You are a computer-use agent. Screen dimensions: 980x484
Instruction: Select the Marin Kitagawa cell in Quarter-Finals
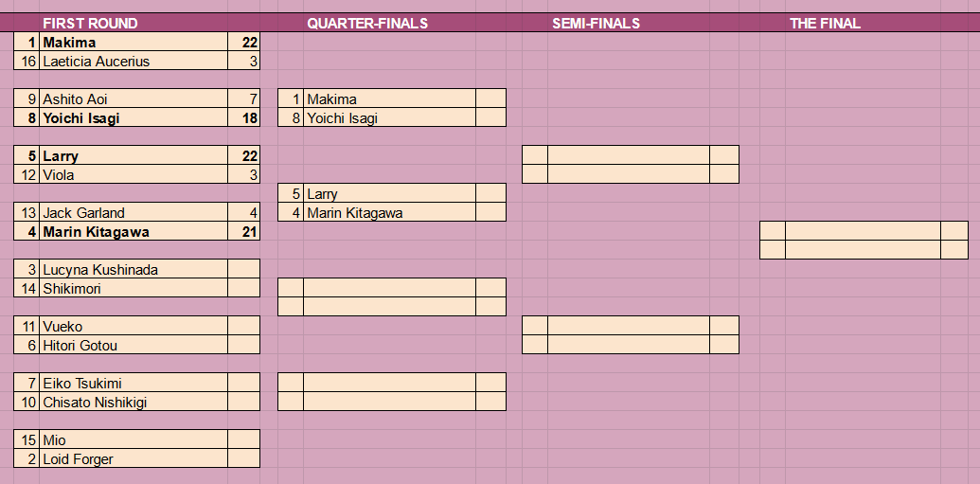(389, 212)
